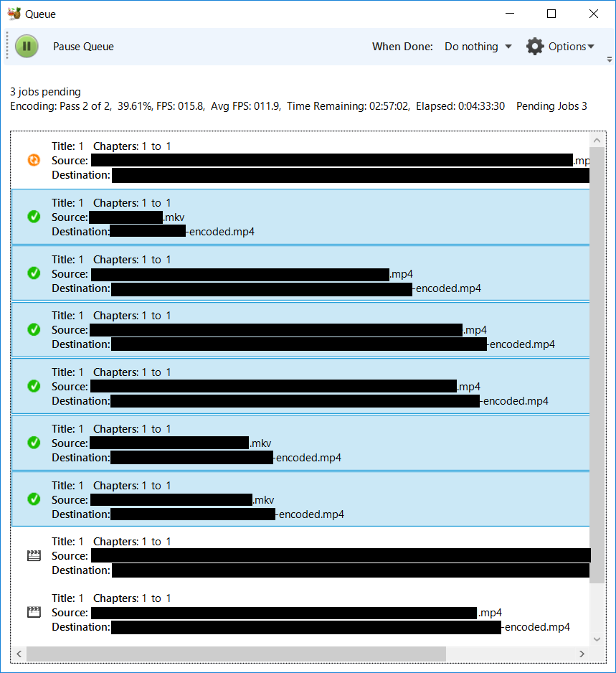Click the pending clapperboard icon on the eighth job
Image resolution: width=616 pixels, height=673 pixels.
(33, 555)
